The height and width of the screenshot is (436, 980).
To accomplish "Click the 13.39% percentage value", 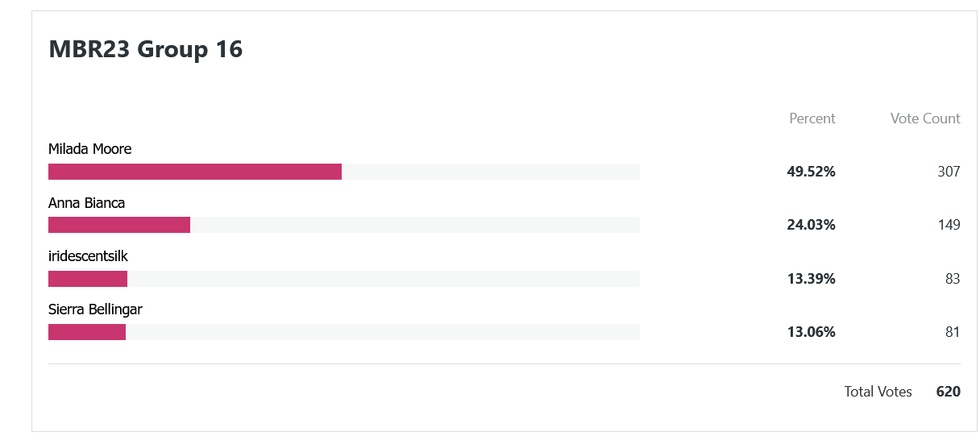I will pyautogui.click(x=811, y=279).
